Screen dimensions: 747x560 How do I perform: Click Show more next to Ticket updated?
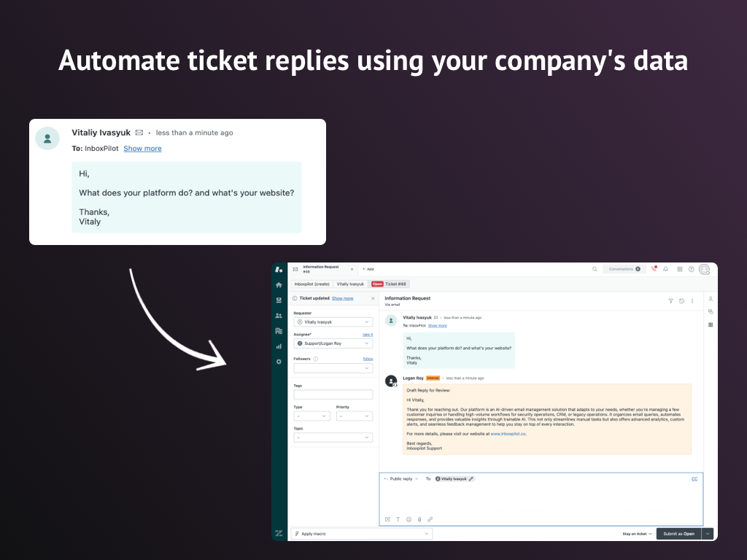tap(343, 298)
